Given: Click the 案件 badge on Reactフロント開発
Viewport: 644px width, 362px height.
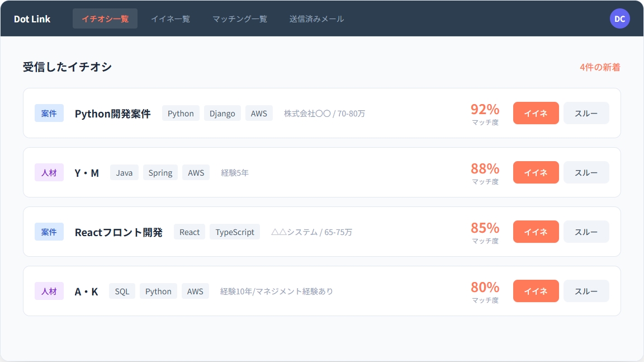Looking at the screenshot, I should (49, 232).
